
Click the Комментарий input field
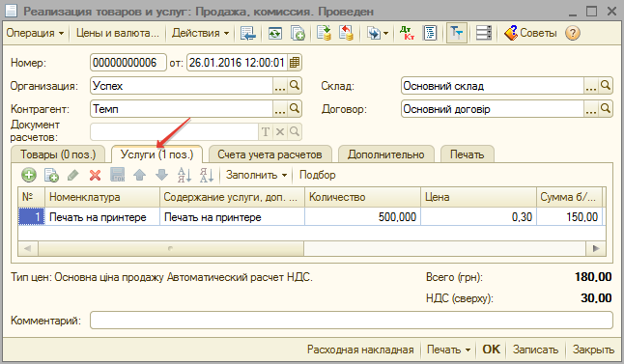351,321
